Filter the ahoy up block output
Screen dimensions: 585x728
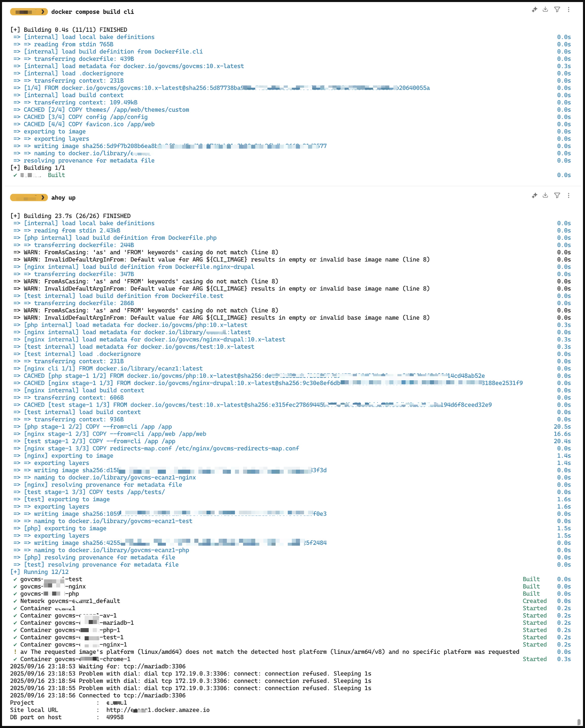click(557, 195)
